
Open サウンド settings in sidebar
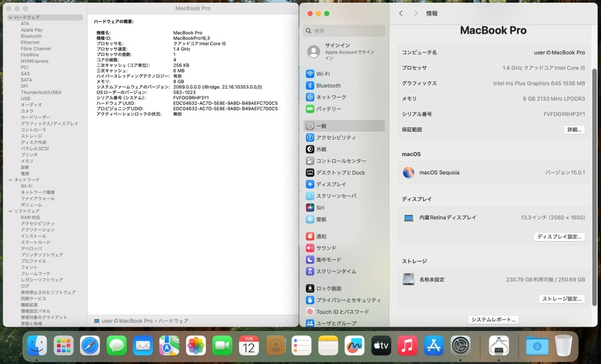click(344, 248)
